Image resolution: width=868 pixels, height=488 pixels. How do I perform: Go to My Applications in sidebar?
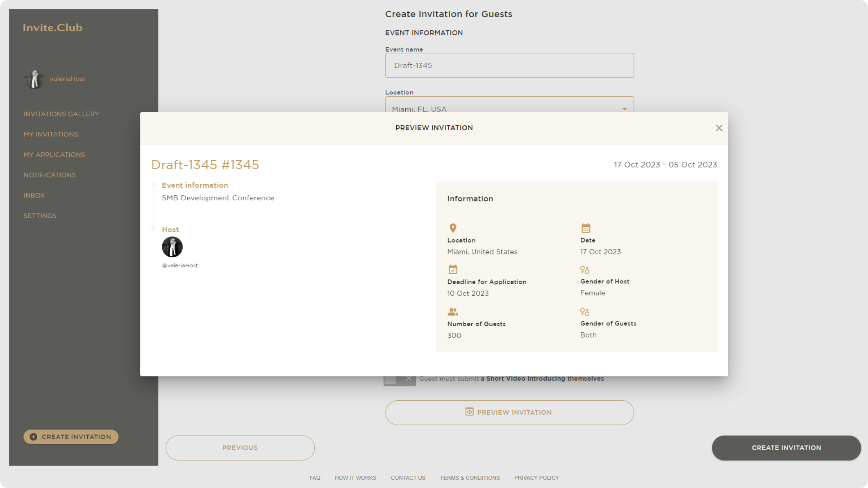click(54, 154)
